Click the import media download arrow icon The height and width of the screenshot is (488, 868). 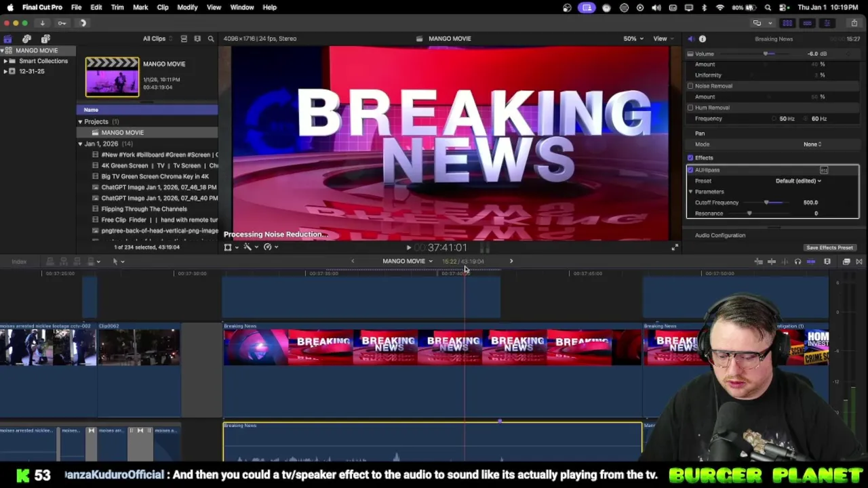[42, 23]
